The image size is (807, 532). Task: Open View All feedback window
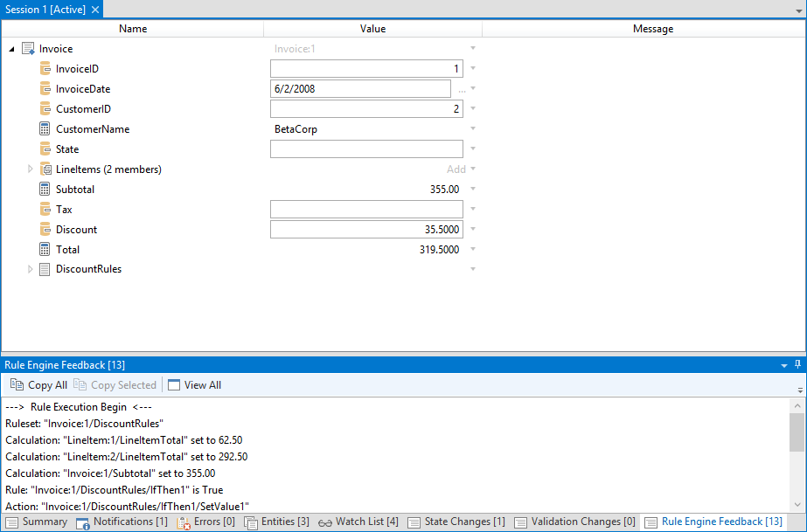tap(194, 385)
